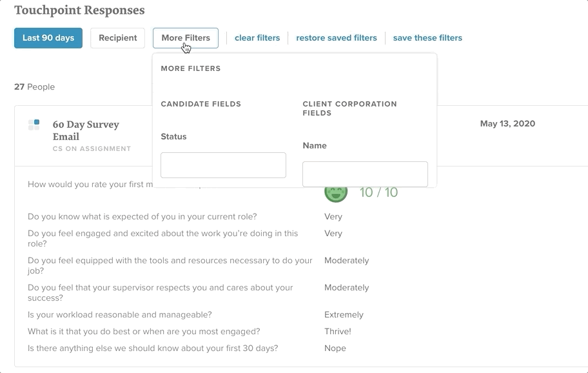The height and width of the screenshot is (373, 588).
Task: Select restore saved filters link
Action: pyautogui.click(x=337, y=38)
